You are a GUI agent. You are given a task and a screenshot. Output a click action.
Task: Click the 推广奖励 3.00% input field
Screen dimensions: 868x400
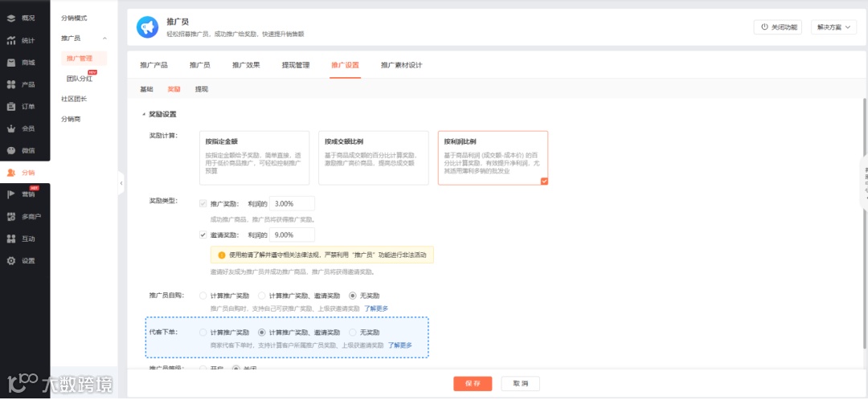tap(292, 203)
